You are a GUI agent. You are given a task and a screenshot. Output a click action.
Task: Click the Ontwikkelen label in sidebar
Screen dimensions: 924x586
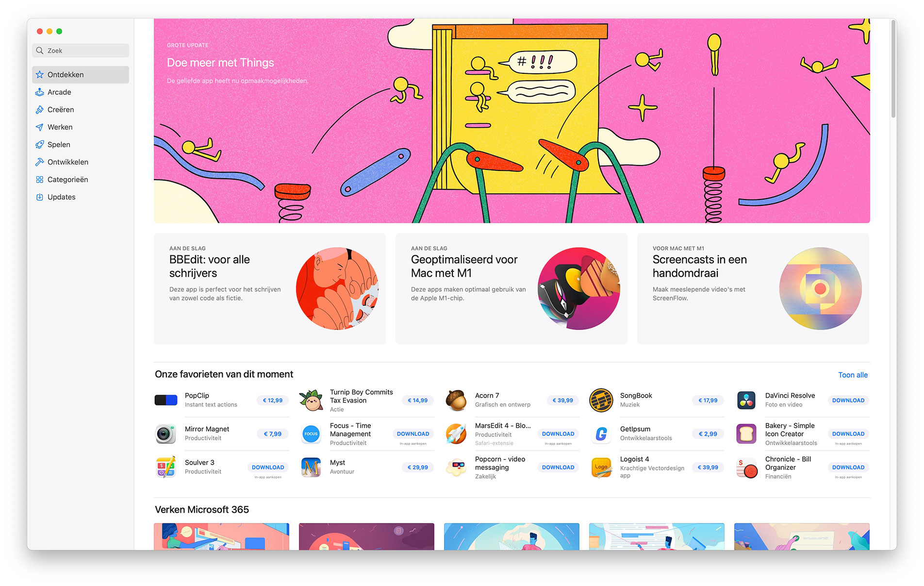pos(68,162)
